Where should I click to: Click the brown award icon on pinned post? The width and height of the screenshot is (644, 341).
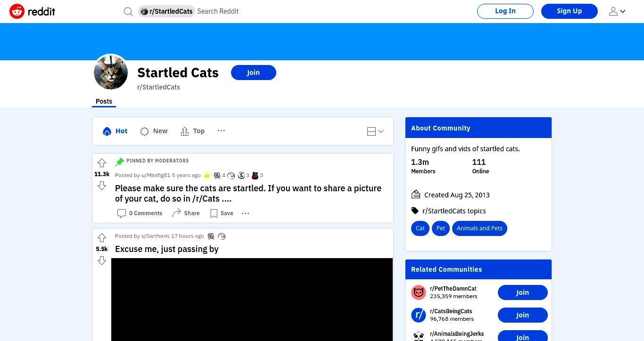(x=255, y=175)
